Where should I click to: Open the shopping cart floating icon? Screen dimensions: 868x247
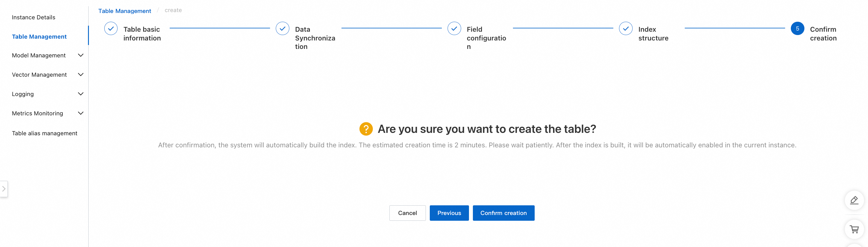pyautogui.click(x=854, y=229)
